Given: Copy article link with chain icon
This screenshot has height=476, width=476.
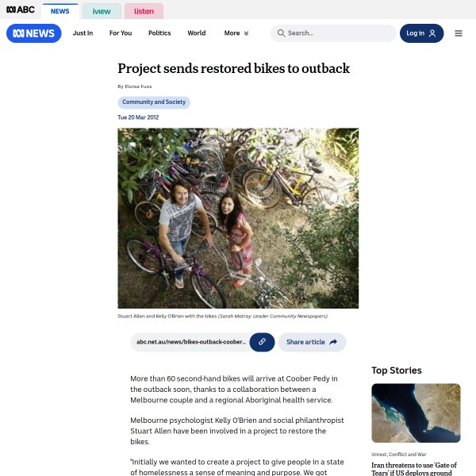Looking at the screenshot, I should click(x=262, y=342).
